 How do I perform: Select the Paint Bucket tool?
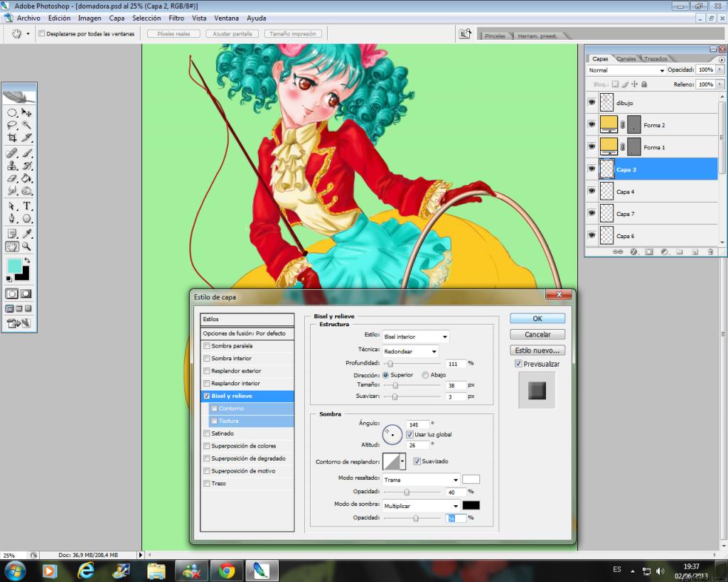(x=26, y=178)
